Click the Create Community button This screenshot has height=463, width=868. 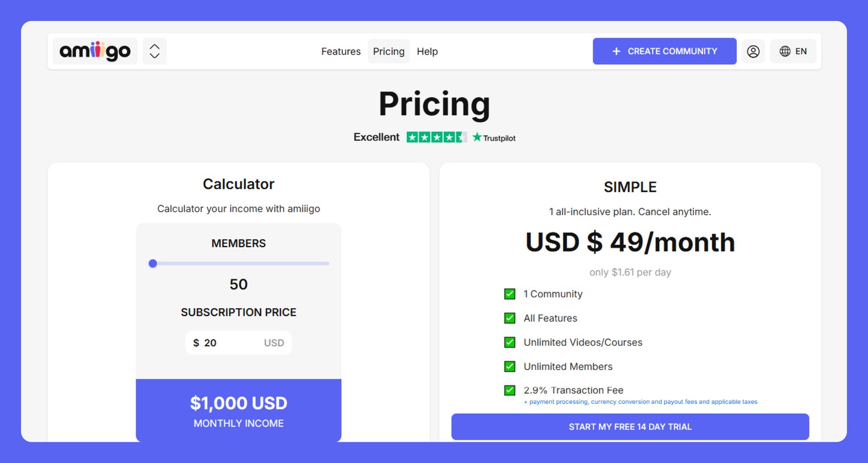coord(664,51)
